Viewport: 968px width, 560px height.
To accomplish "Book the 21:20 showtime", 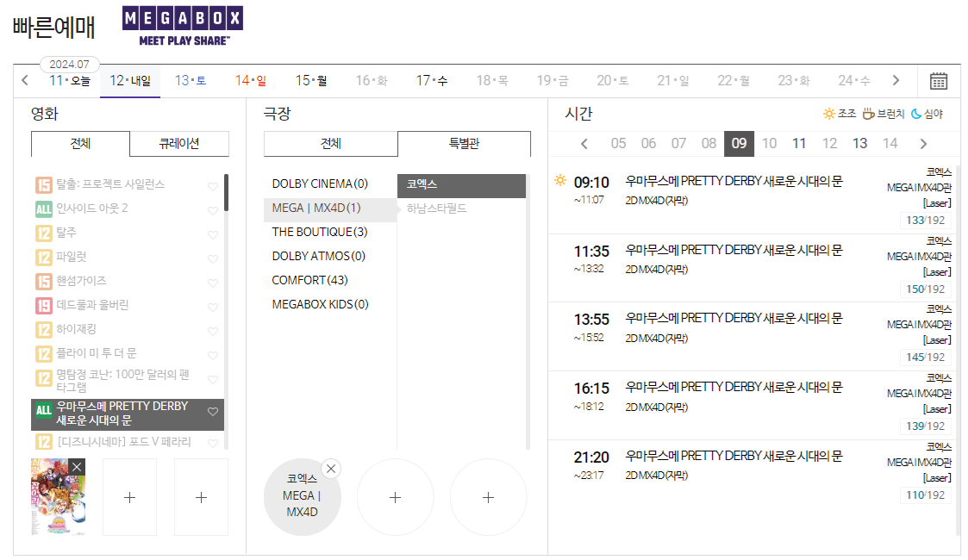I will [753, 475].
